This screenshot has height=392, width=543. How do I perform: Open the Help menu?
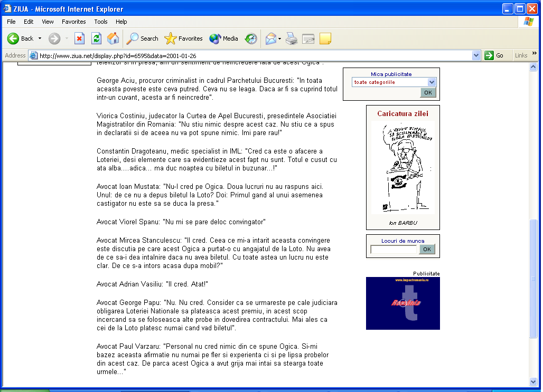tap(121, 22)
